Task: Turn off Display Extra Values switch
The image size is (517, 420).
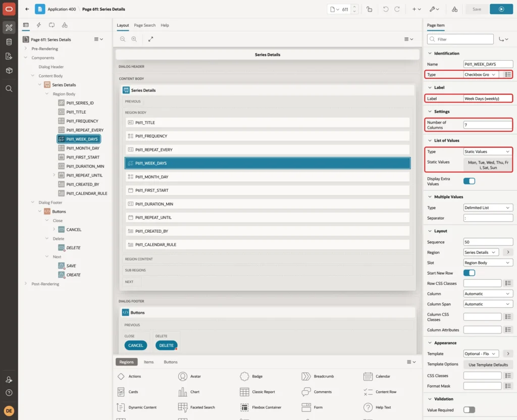Action: (x=469, y=181)
